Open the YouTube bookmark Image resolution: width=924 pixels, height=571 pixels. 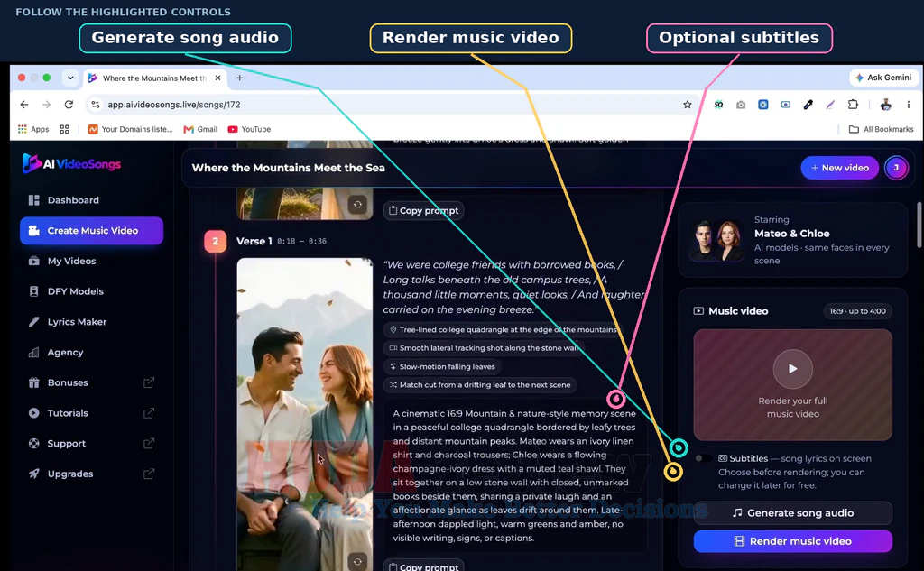pyautogui.click(x=249, y=129)
